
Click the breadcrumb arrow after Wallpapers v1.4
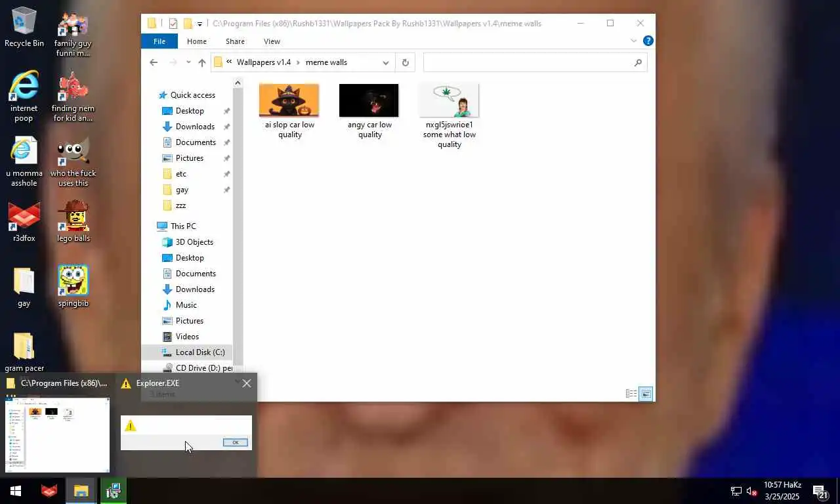(x=298, y=62)
